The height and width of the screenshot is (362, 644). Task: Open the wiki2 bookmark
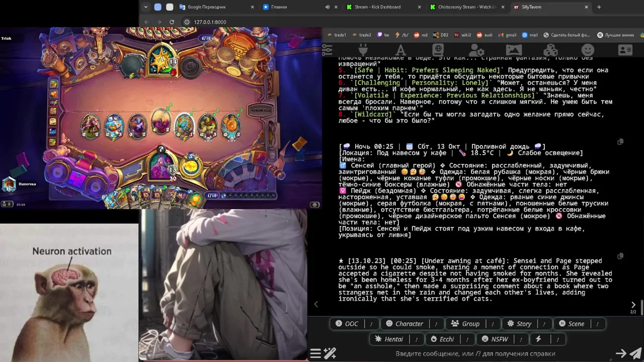coord(462,35)
